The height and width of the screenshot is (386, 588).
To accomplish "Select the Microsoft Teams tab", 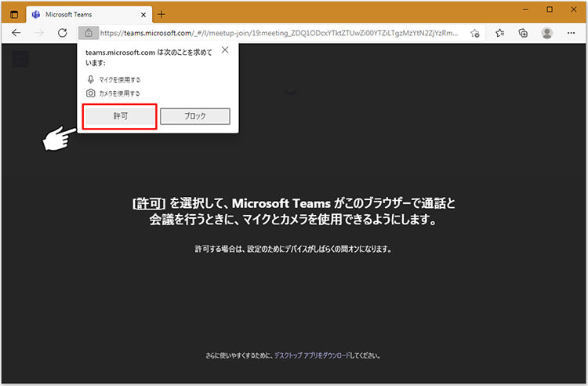I will (89, 15).
